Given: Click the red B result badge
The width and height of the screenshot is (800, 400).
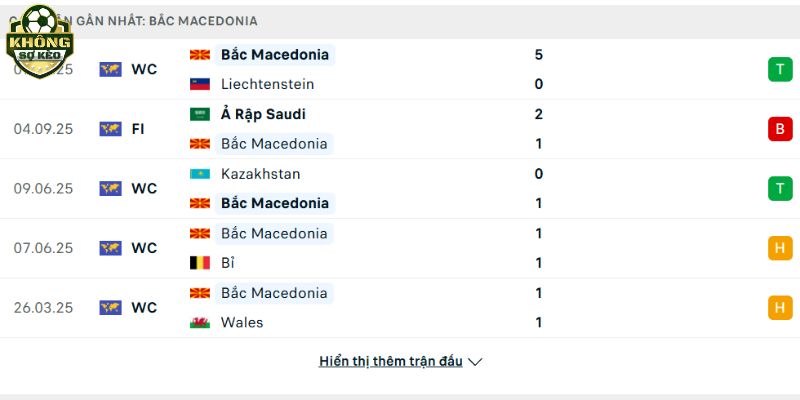Looking at the screenshot, I should 780,129.
